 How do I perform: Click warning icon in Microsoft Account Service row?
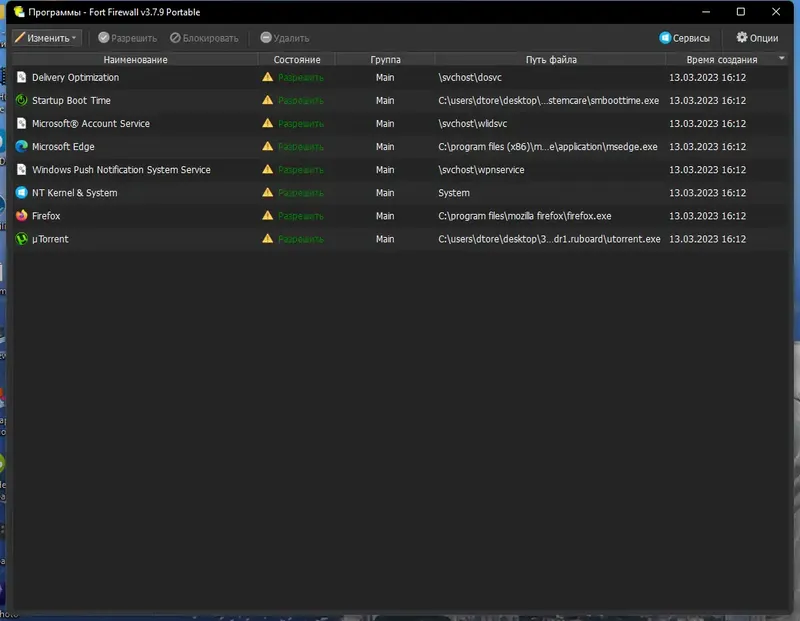267,123
